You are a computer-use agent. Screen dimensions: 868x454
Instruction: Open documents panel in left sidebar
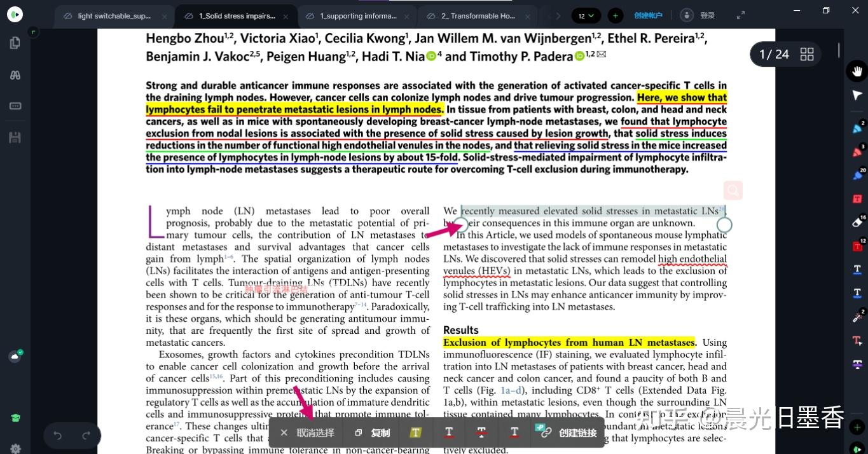click(15, 43)
